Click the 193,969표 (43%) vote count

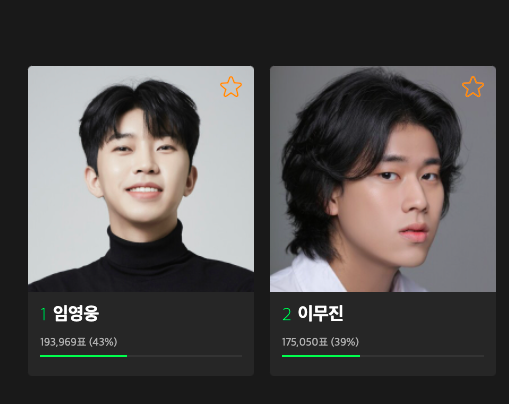coord(79,342)
